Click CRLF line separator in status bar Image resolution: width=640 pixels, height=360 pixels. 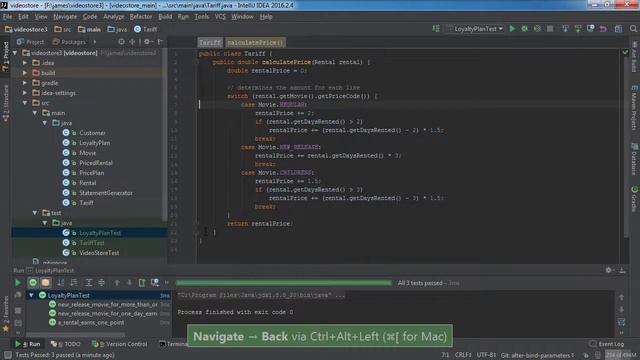(x=463, y=355)
